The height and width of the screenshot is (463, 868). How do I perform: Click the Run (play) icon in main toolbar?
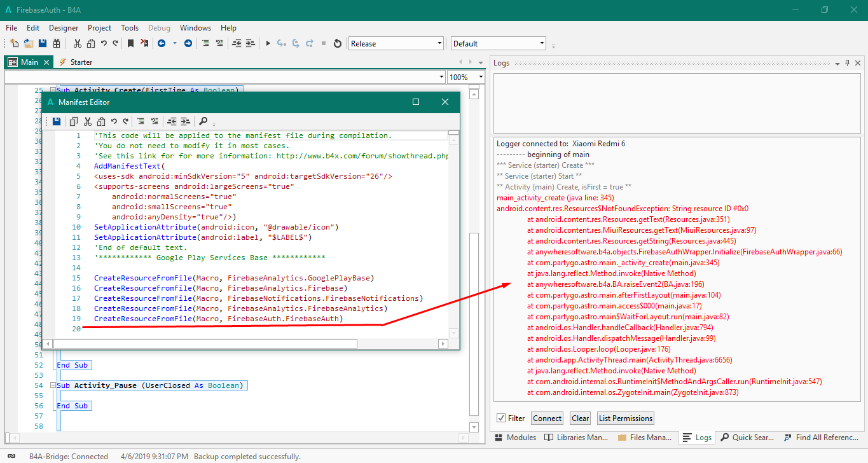point(268,43)
